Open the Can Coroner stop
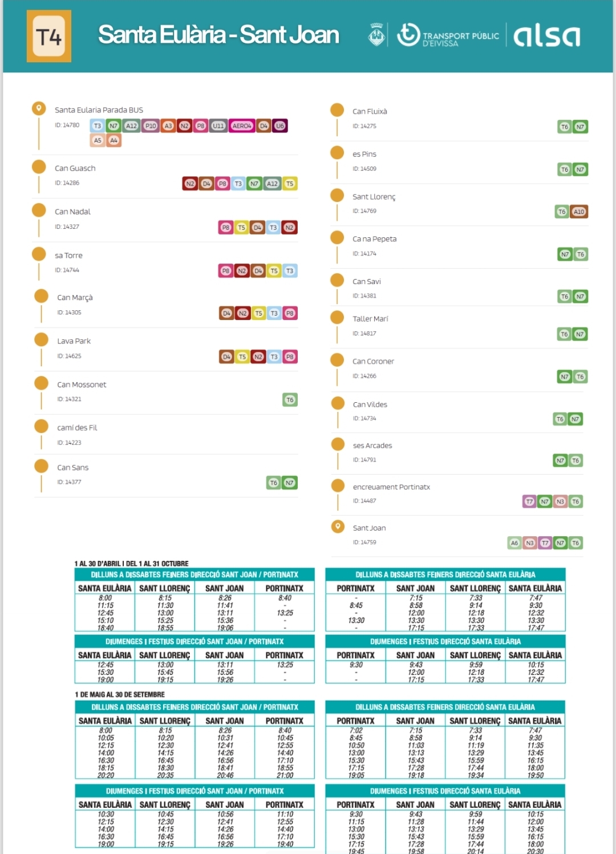 coord(373,361)
